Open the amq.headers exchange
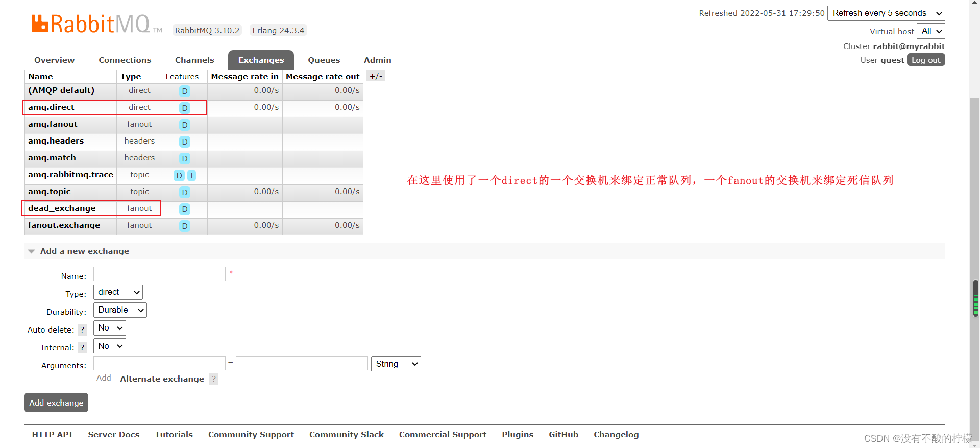 click(x=56, y=140)
